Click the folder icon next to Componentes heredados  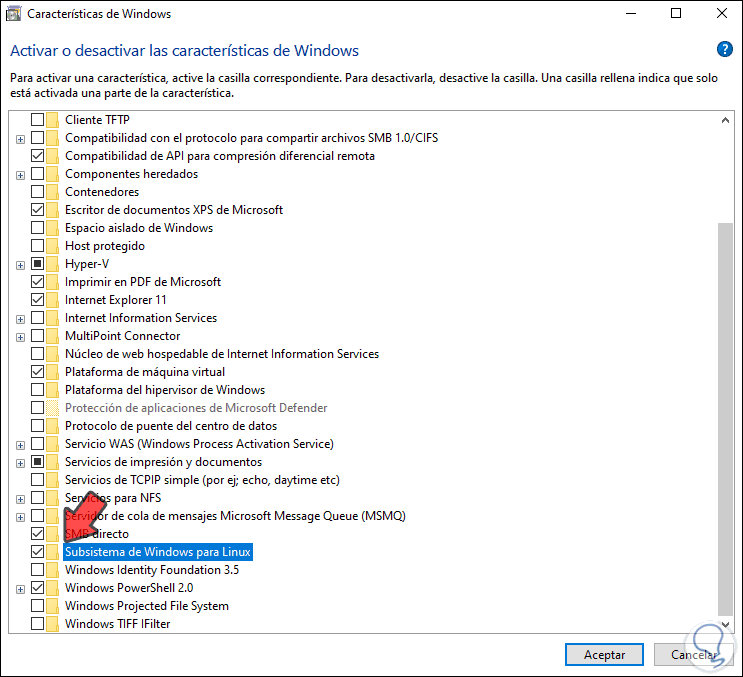[x=53, y=174]
